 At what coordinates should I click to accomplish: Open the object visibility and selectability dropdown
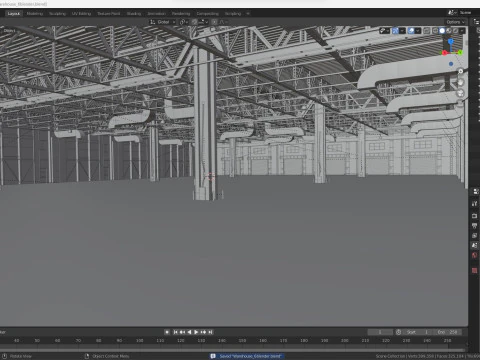click(385, 31)
